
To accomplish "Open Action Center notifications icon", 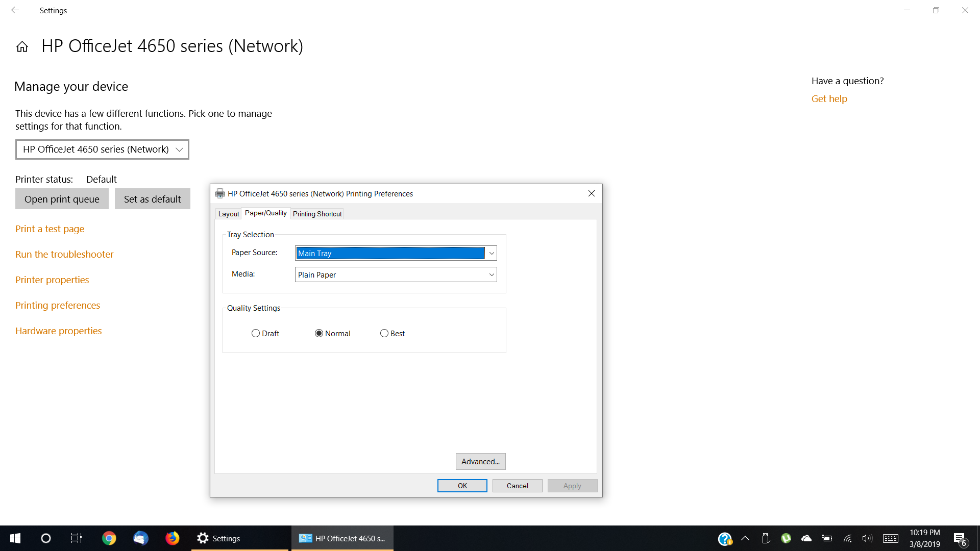I will pyautogui.click(x=960, y=539).
